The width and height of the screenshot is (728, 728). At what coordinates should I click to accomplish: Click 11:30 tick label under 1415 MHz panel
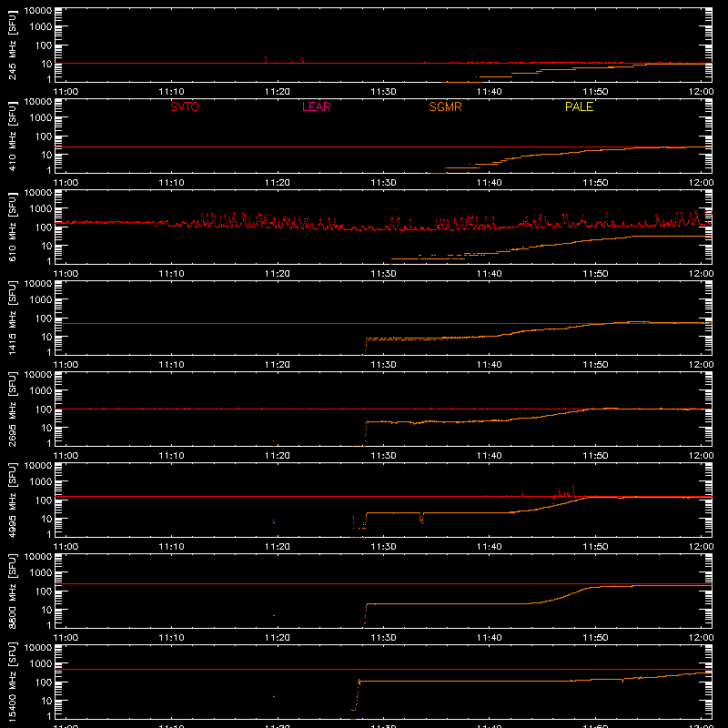click(383, 365)
